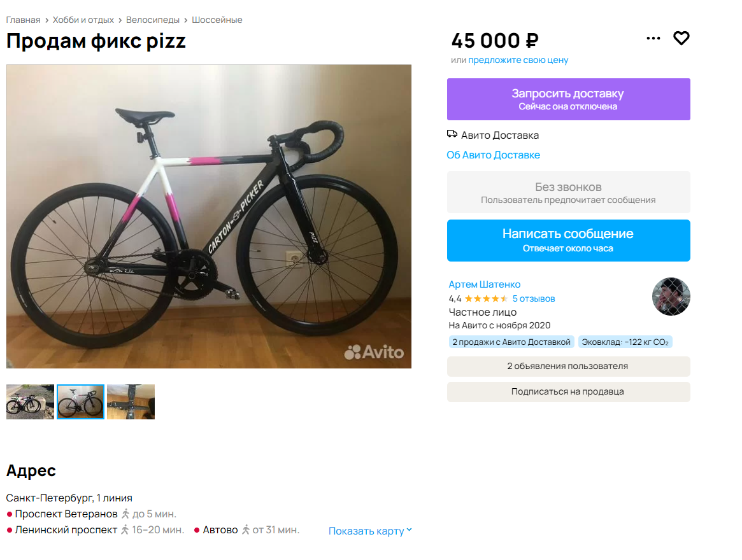742x560 pixels.
Task: Open the Главная breadcrumb link
Action: (23, 20)
